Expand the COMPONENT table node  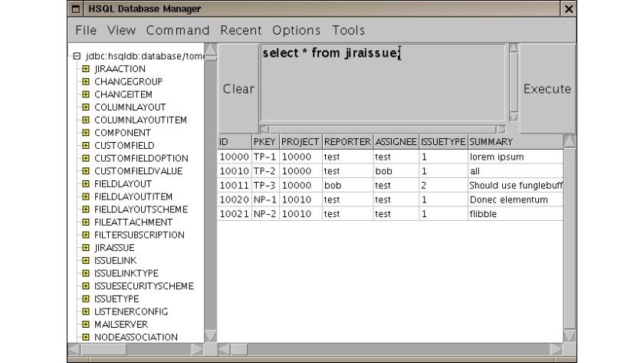[85, 132]
